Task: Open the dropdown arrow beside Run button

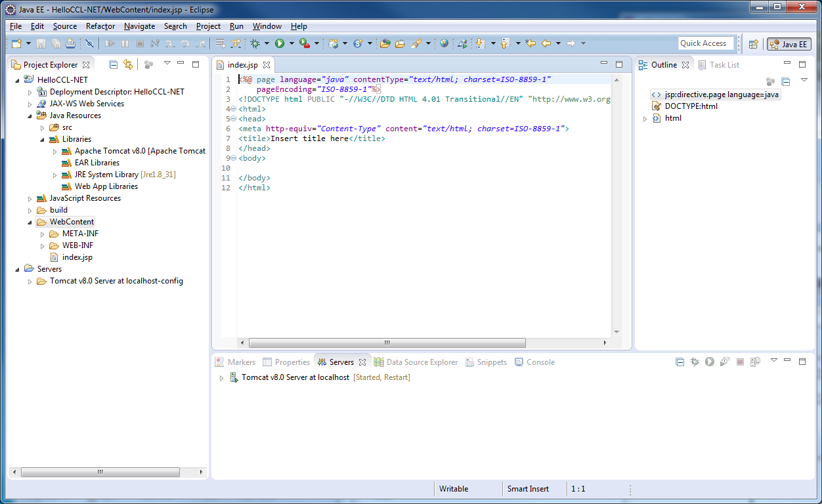Action: [292, 43]
